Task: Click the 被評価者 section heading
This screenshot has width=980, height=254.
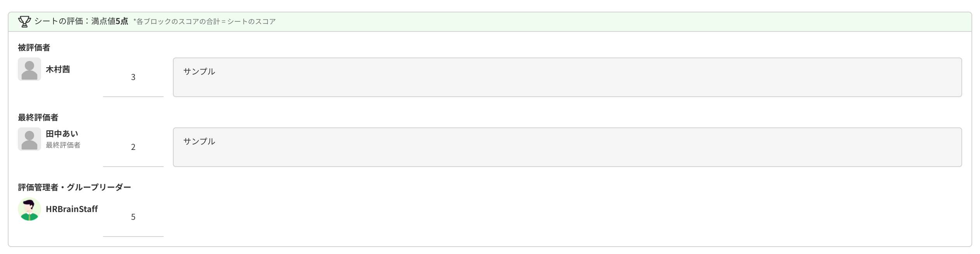Action: 34,48
